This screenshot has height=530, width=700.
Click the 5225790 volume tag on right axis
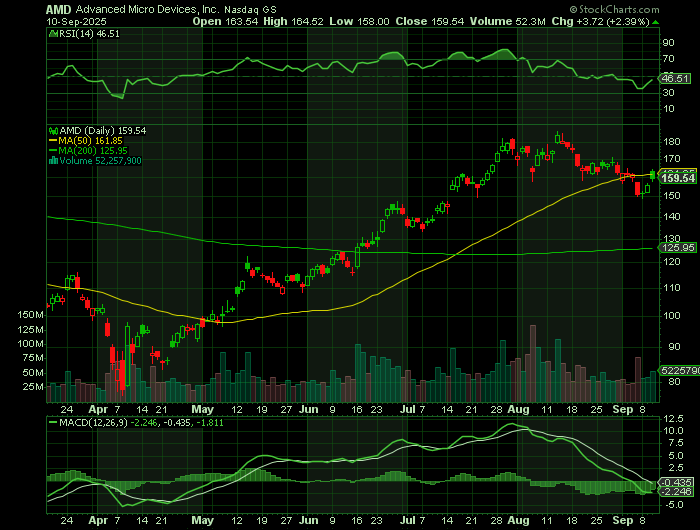pyautogui.click(x=677, y=371)
